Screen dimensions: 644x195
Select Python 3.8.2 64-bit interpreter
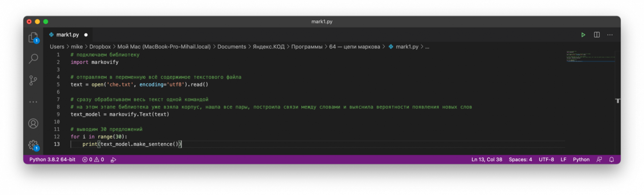tap(52, 160)
